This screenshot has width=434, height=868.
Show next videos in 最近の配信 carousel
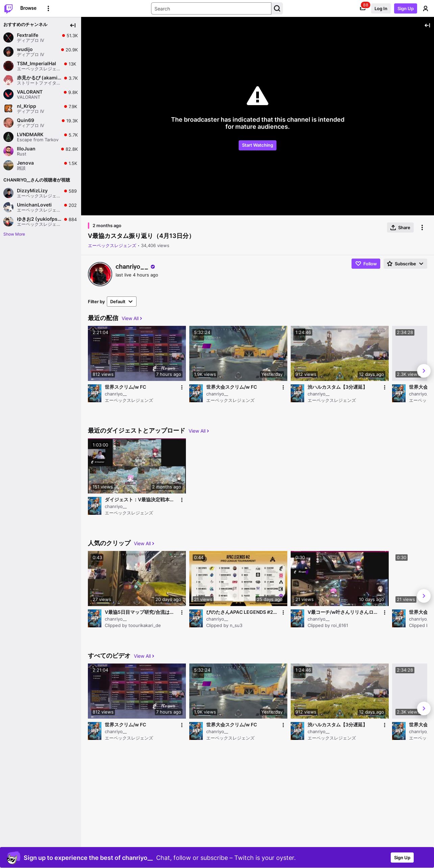click(424, 371)
